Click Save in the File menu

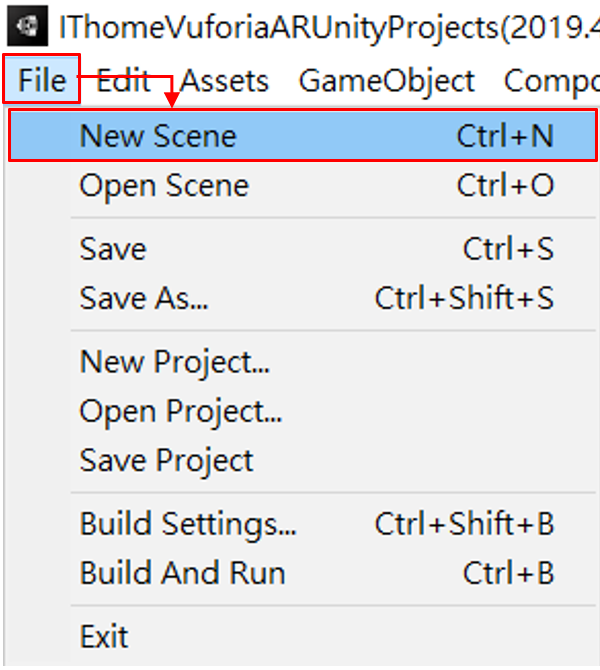point(113,249)
